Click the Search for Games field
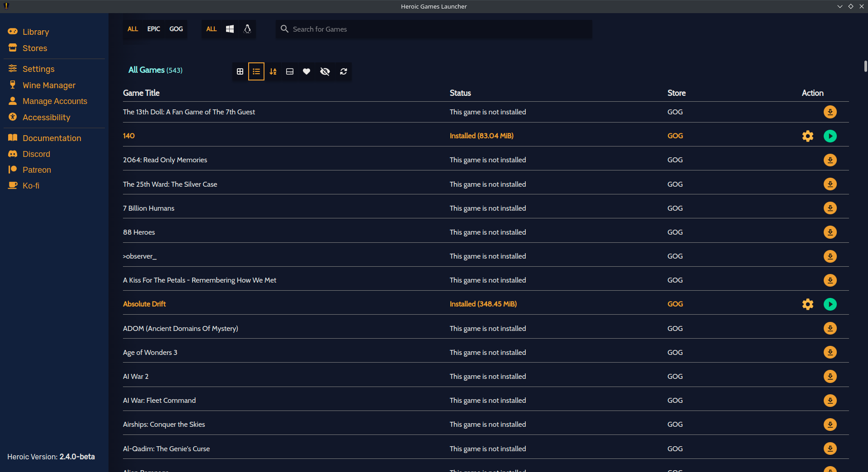 [x=434, y=29]
